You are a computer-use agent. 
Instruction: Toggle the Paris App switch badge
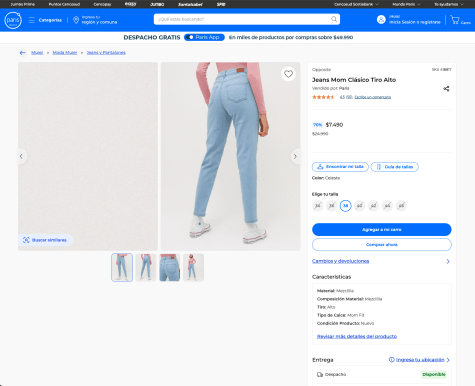click(204, 37)
